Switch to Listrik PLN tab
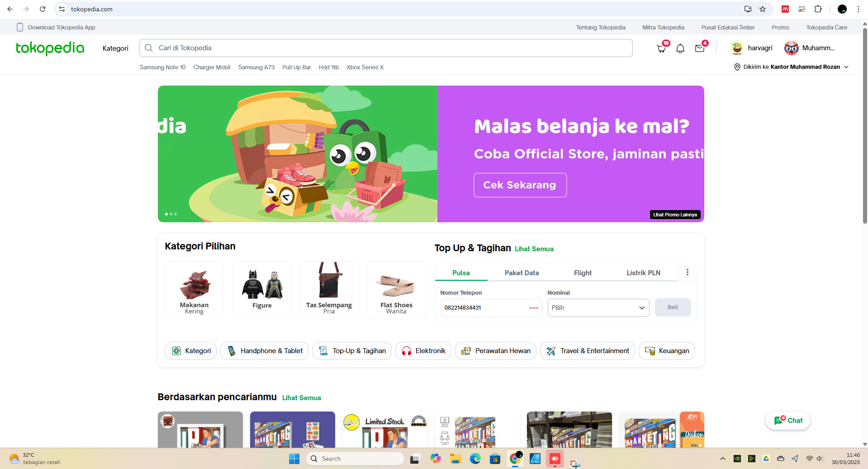The height and width of the screenshot is (469, 868). click(x=643, y=273)
